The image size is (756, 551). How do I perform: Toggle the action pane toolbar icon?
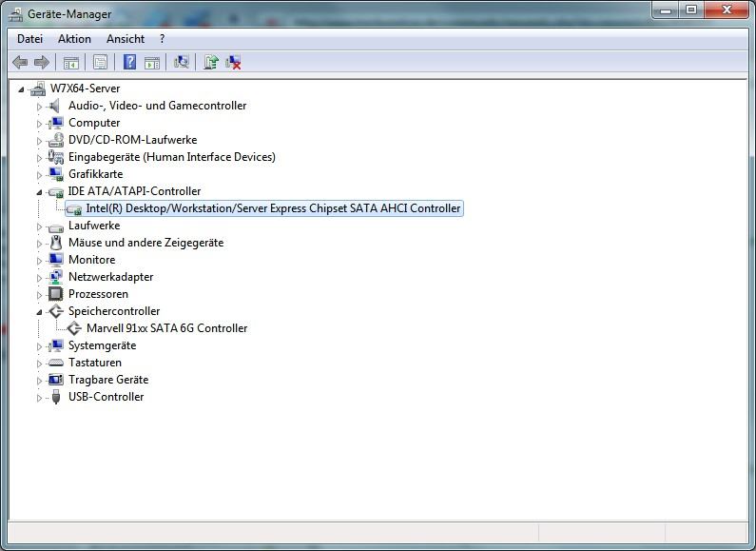coord(152,62)
